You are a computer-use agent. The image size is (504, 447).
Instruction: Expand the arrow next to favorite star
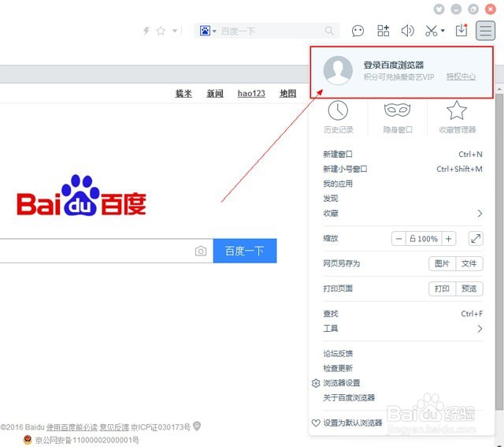tap(175, 31)
